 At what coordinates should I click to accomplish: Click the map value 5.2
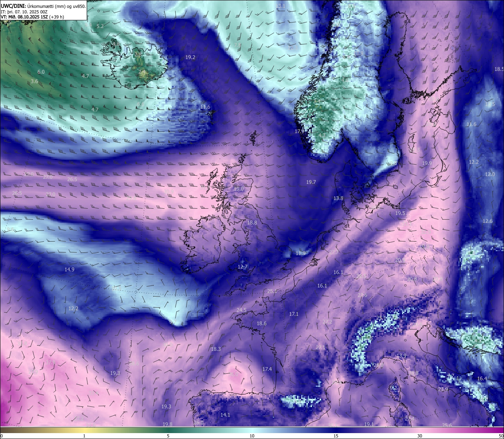click(x=100, y=26)
